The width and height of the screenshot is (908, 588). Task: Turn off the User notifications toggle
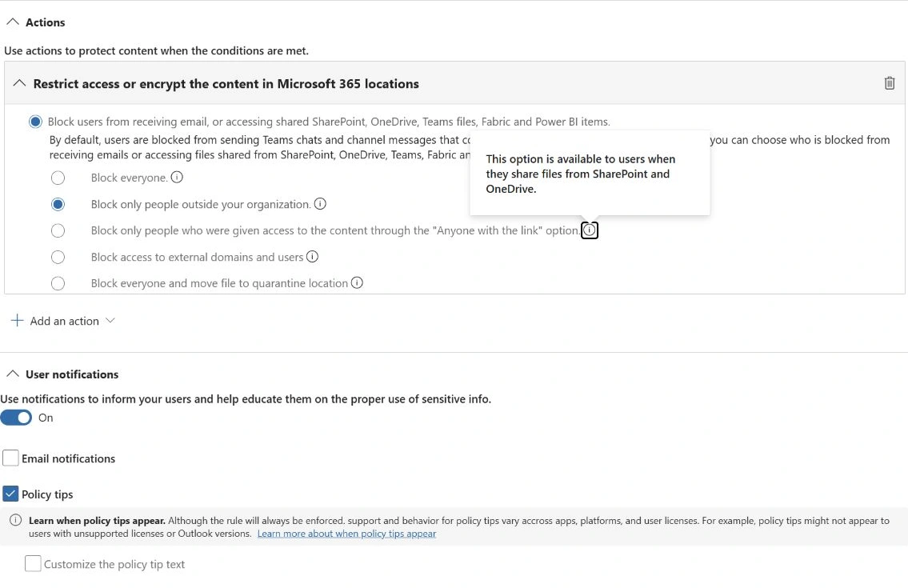pos(16,418)
